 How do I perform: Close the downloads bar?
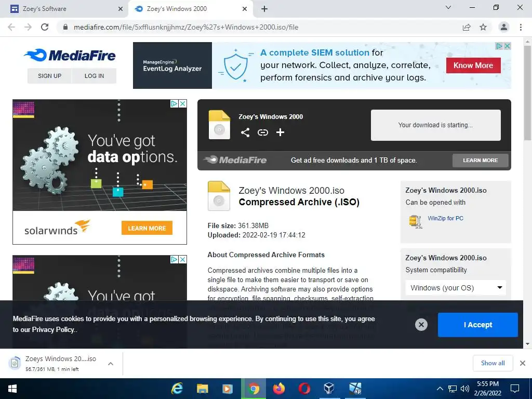tap(523, 363)
